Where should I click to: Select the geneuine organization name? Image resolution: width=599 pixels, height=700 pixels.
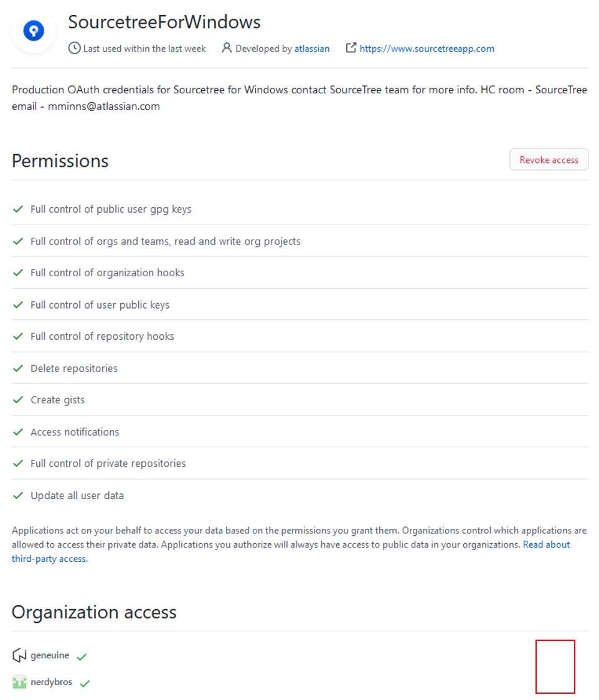50,656
